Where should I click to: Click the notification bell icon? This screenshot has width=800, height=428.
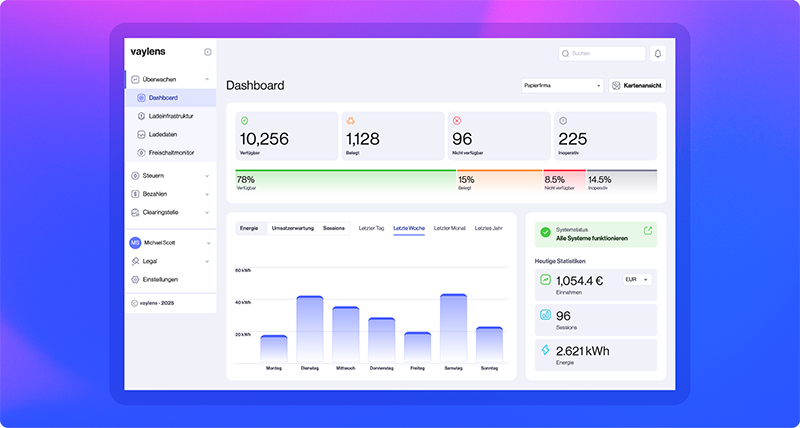pos(658,54)
